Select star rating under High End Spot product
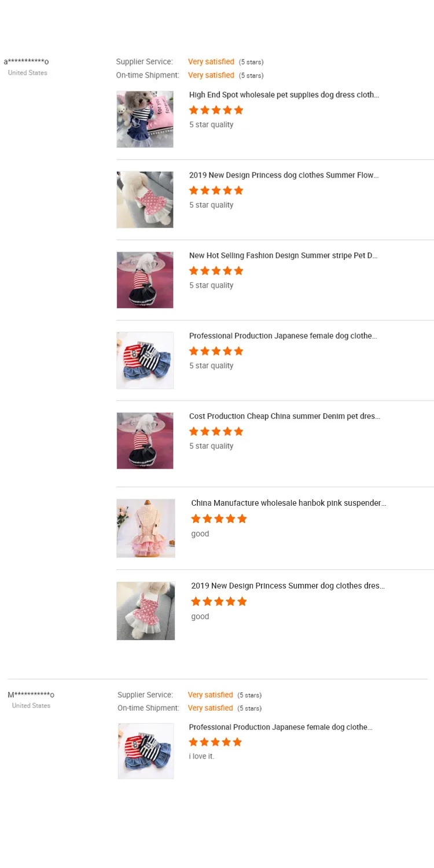434x868 pixels. click(x=216, y=110)
